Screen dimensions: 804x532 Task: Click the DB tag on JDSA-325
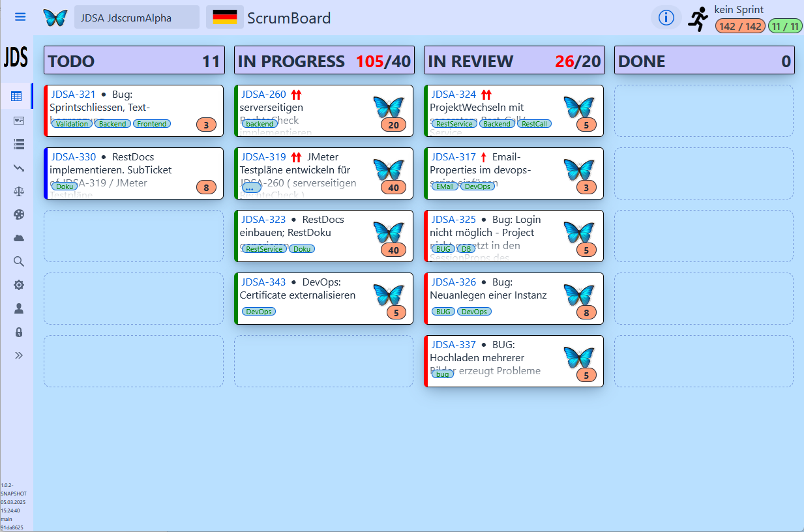(x=466, y=249)
